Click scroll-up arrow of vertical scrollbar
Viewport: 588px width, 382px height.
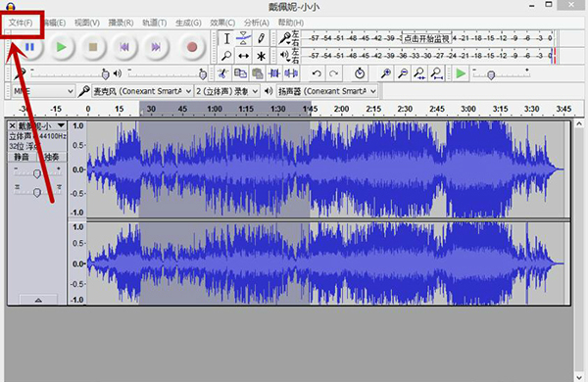579,123
